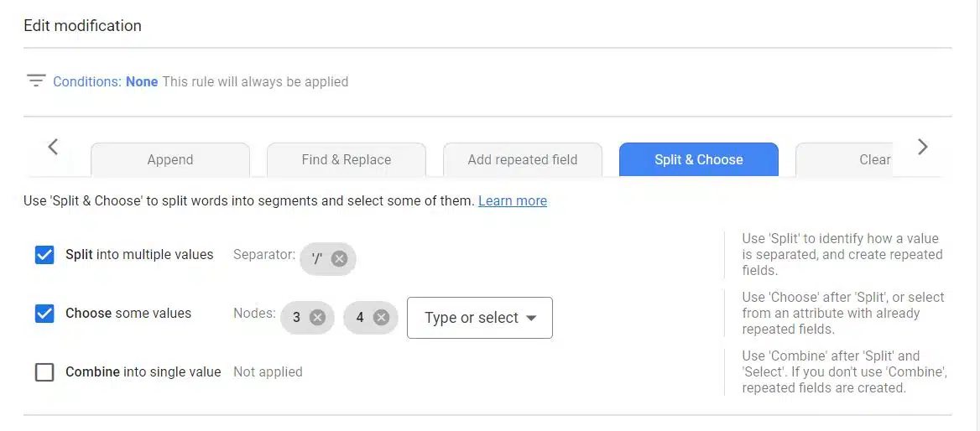The height and width of the screenshot is (431, 980).
Task: Click the node 4 chip label
Action: coord(360,317)
